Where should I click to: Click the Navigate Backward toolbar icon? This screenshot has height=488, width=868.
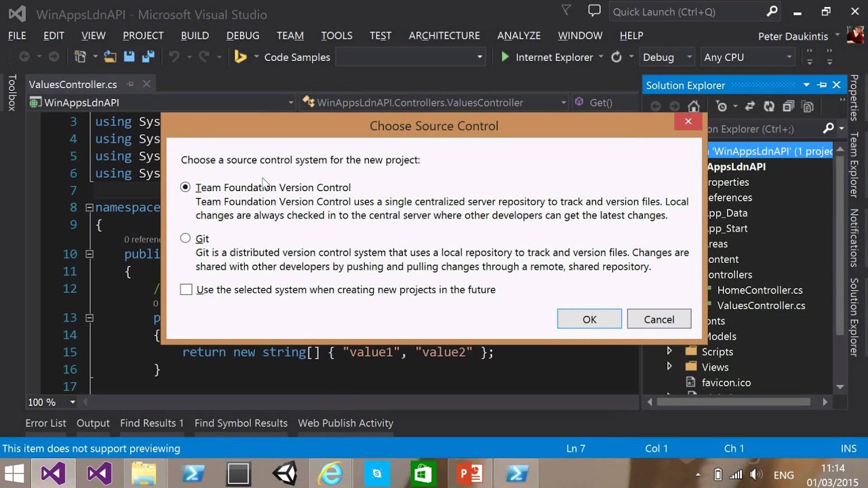point(24,57)
